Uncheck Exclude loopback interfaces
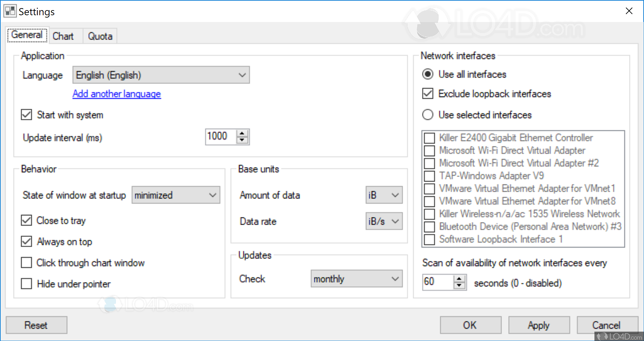This screenshot has width=644, height=341. pyautogui.click(x=427, y=94)
